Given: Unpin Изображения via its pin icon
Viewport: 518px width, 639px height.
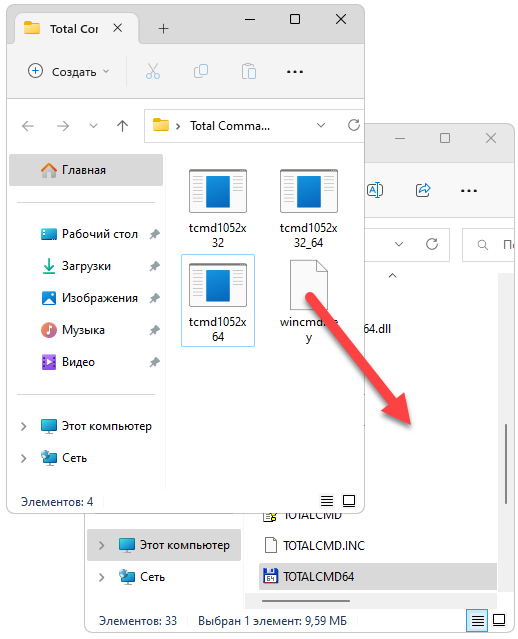Looking at the screenshot, I should coord(154,298).
